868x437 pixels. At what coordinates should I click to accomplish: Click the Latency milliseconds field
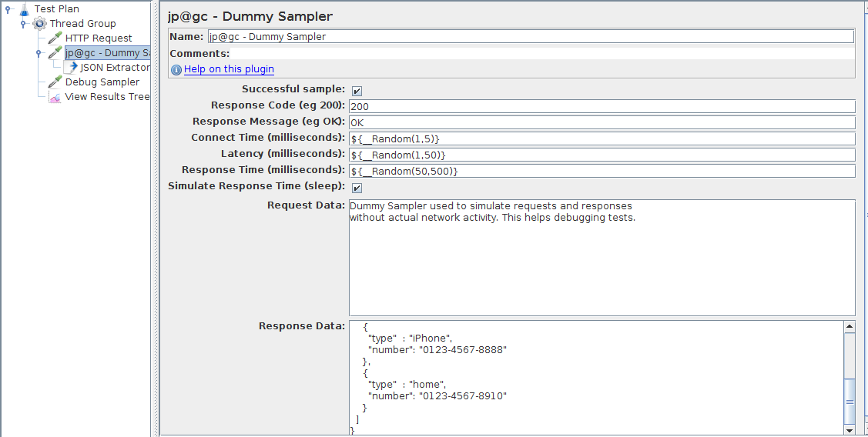[602, 155]
